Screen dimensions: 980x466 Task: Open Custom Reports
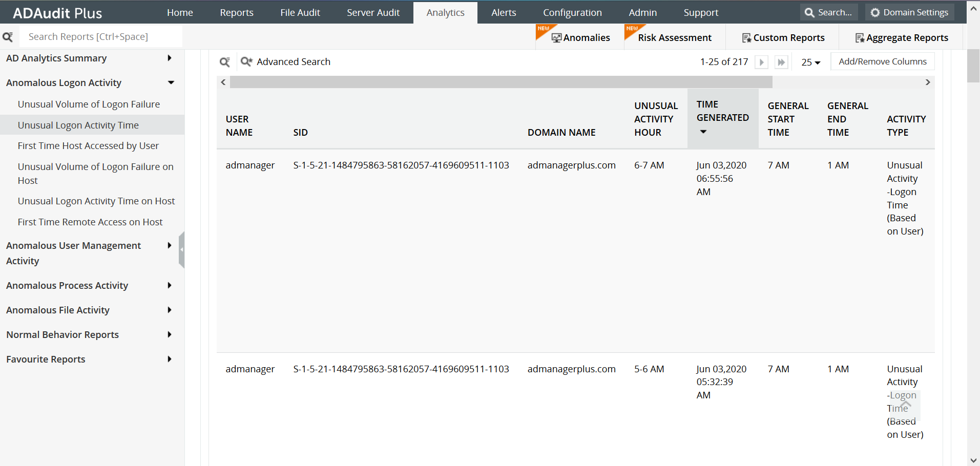tap(783, 37)
